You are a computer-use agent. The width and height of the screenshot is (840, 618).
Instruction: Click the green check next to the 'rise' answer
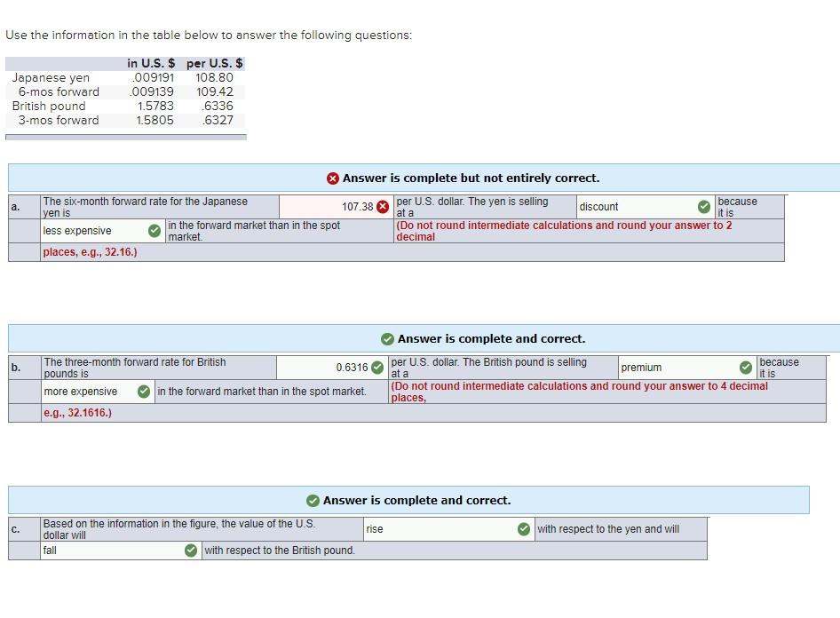tap(524, 529)
